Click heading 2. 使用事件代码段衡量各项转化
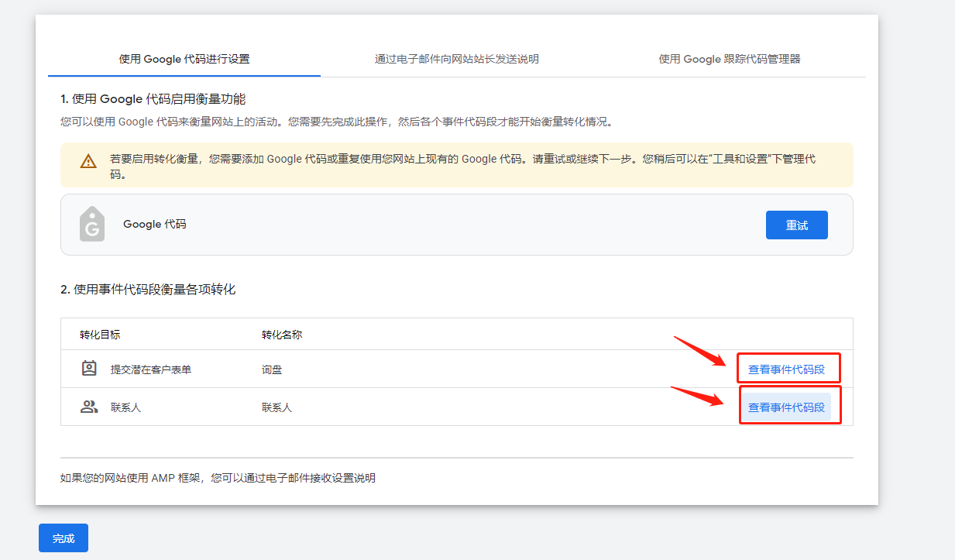Viewport: 955px width, 560px height. click(x=148, y=290)
